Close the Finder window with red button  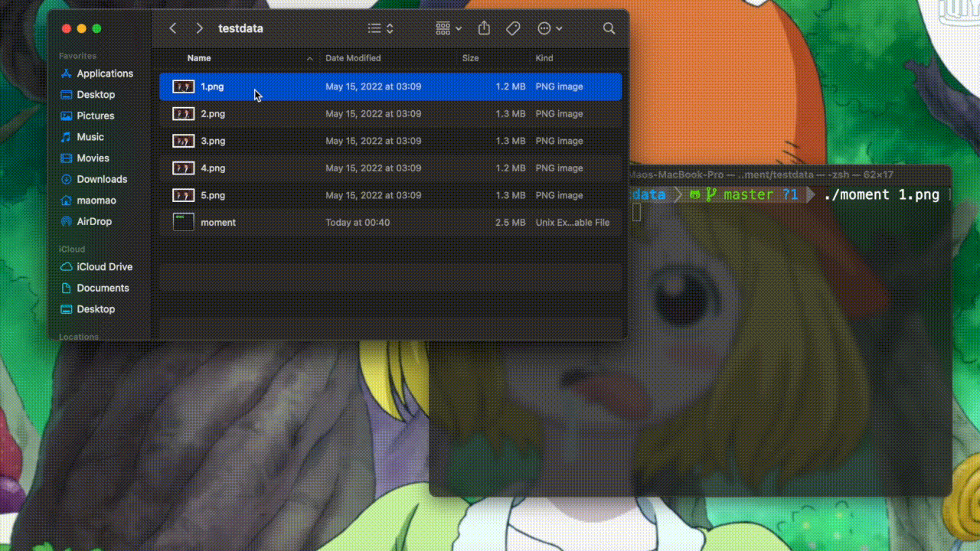pyautogui.click(x=66, y=28)
